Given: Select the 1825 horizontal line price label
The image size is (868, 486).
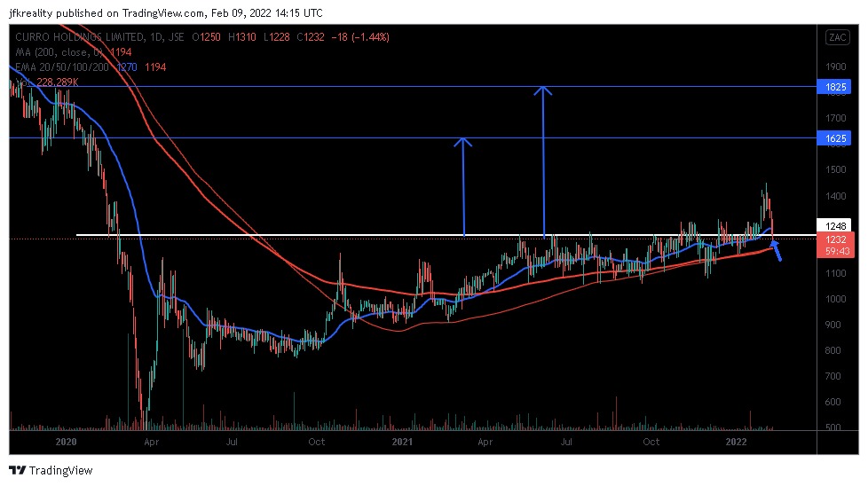Looking at the screenshot, I should pos(836,87).
